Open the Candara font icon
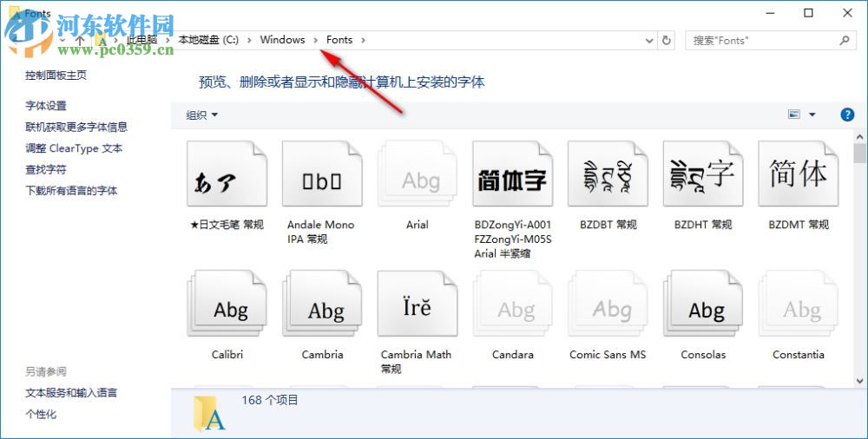The image size is (868, 439). click(x=513, y=304)
